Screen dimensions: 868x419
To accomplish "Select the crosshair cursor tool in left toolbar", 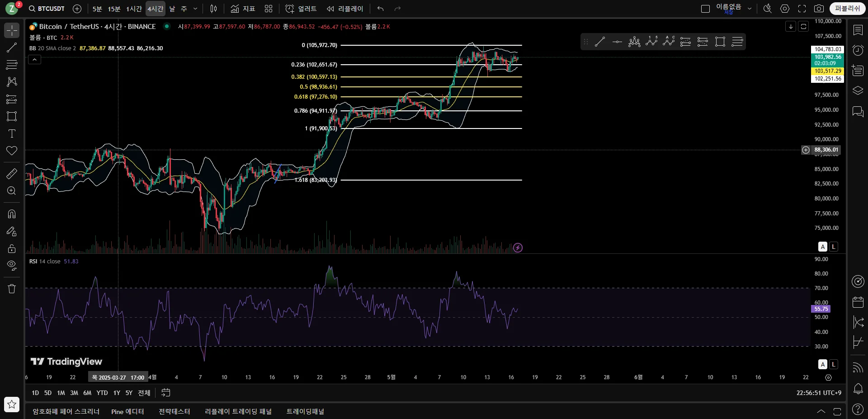I will [12, 30].
